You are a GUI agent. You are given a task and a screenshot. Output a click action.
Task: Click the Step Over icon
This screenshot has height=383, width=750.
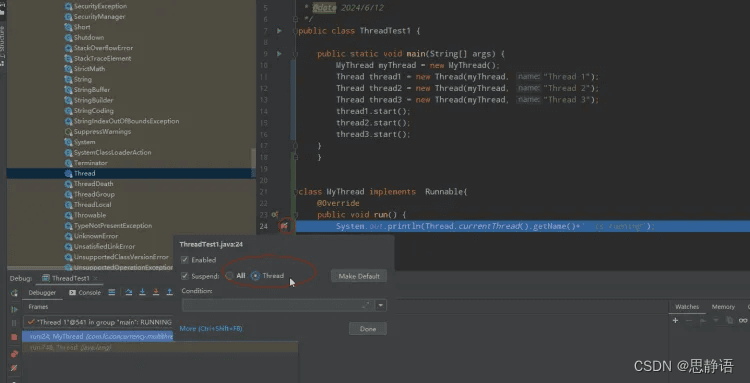coord(129,292)
